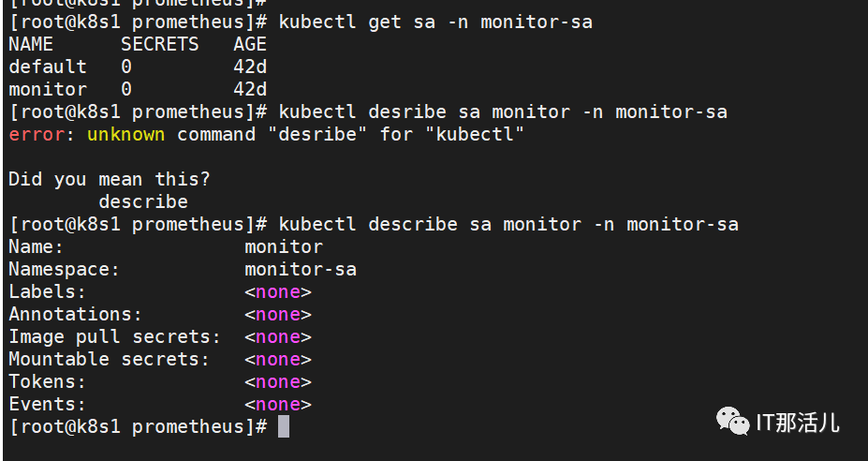Click the "default" service account row

tap(138, 67)
